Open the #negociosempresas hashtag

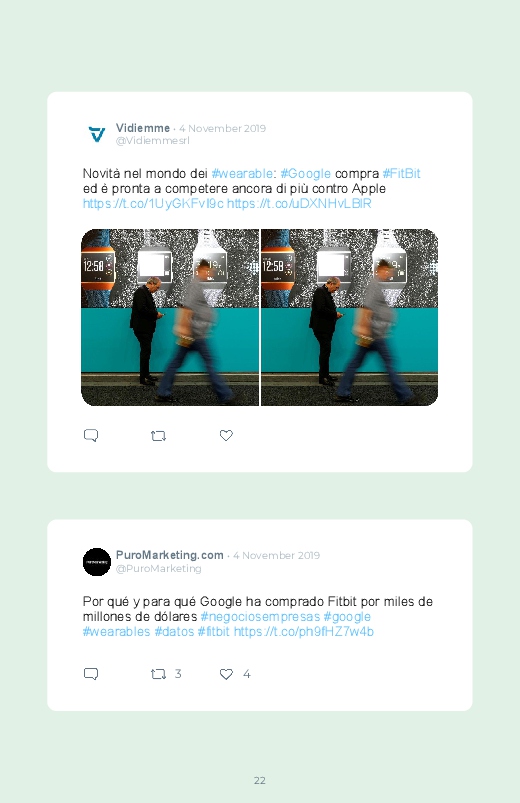(260, 617)
